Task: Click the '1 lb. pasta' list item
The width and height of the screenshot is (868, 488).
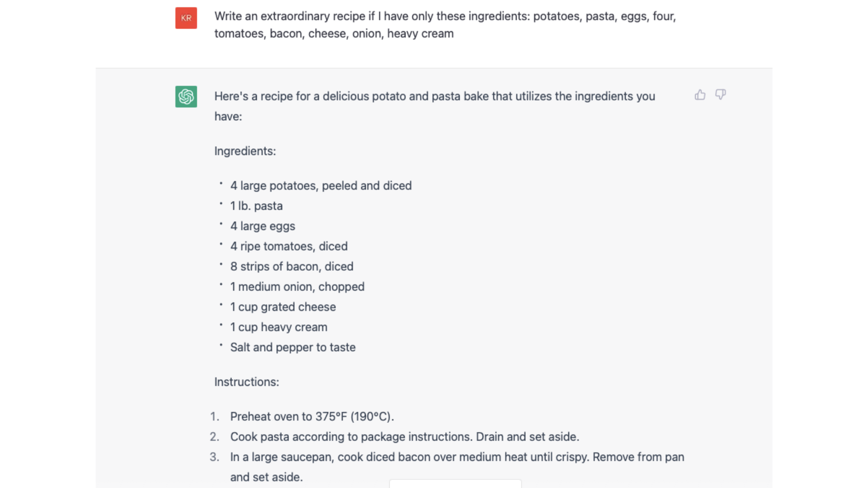Action: (x=256, y=206)
